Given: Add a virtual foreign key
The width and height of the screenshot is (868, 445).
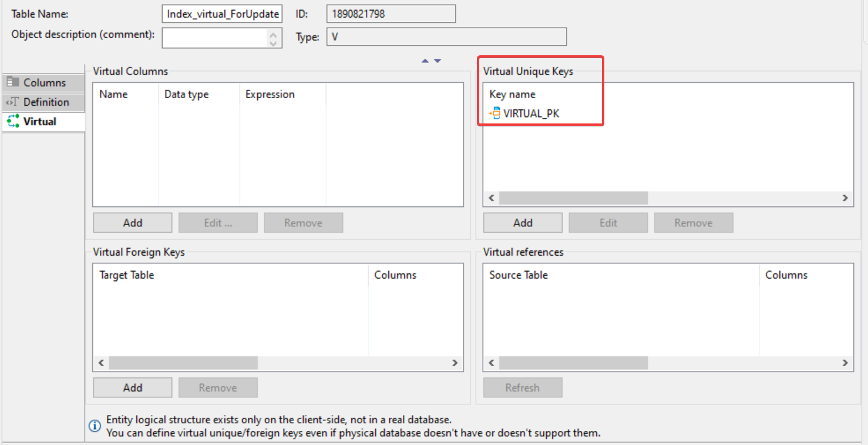Looking at the screenshot, I should (x=132, y=387).
